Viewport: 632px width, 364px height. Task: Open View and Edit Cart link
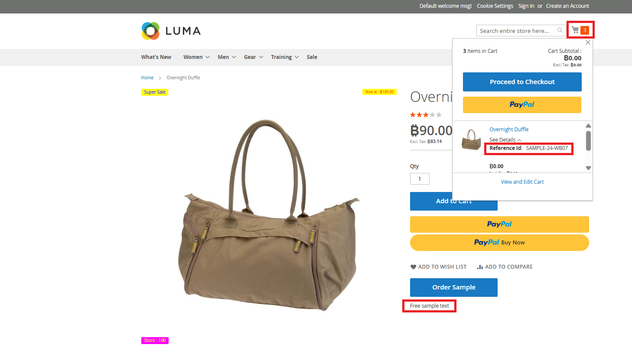click(x=522, y=182)
